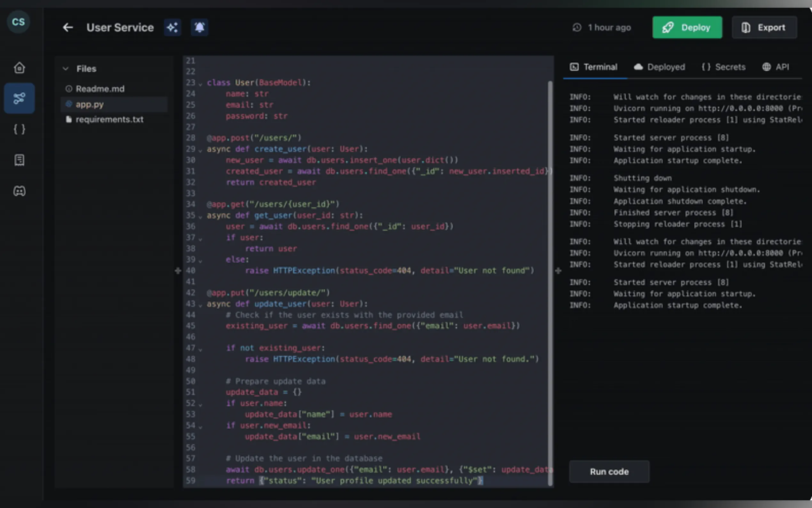Screen dimensions: 812x508
Task: Click the home icon in sidebar
Action: click(x=19, y=68)
